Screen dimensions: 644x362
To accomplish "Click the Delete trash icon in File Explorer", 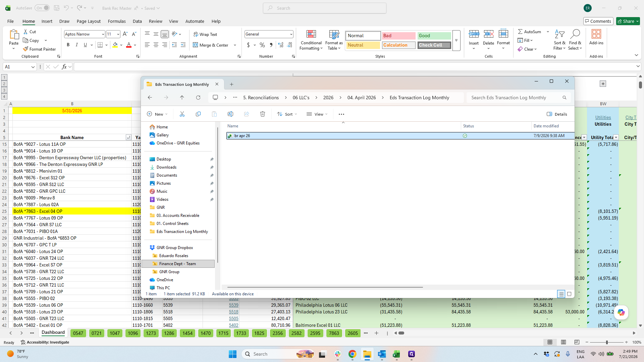I will click(263, 114).
